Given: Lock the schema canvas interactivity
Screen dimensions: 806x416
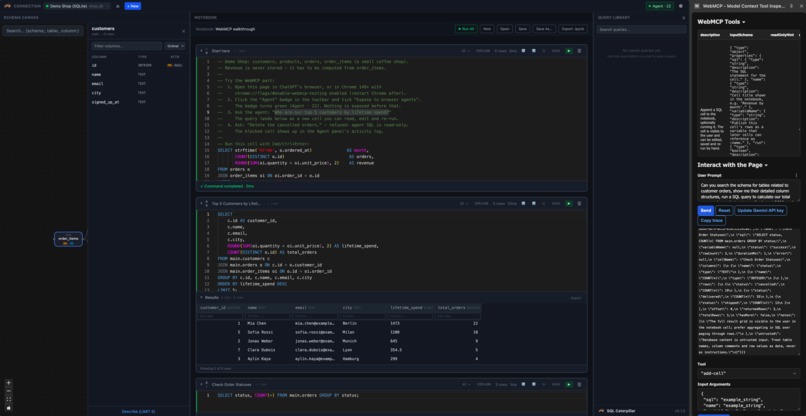Looking at the screenshot, I should [x=9, y=407].
